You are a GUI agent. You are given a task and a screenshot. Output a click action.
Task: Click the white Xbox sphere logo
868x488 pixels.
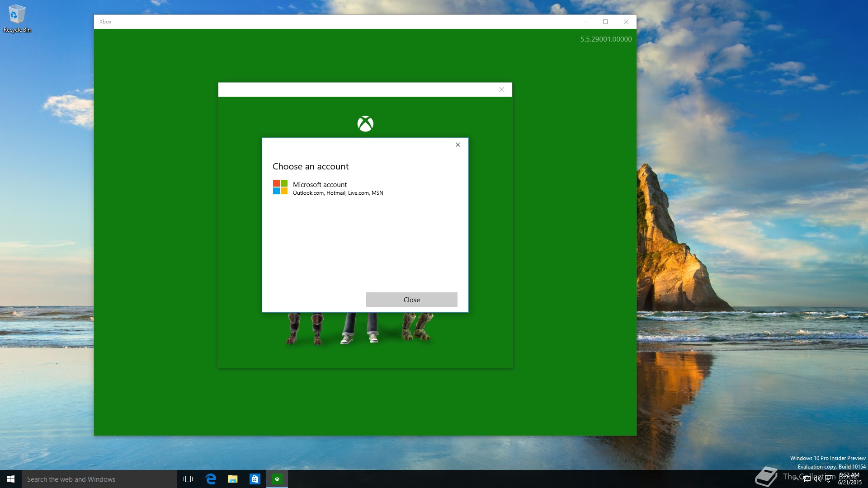tap(365, 124)
